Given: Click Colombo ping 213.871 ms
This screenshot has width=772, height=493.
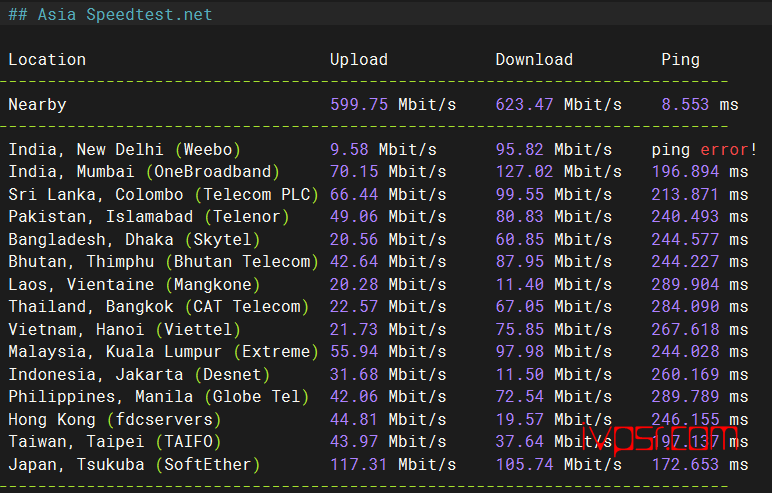Looking at the screenshot, I should tap(700, 194).
